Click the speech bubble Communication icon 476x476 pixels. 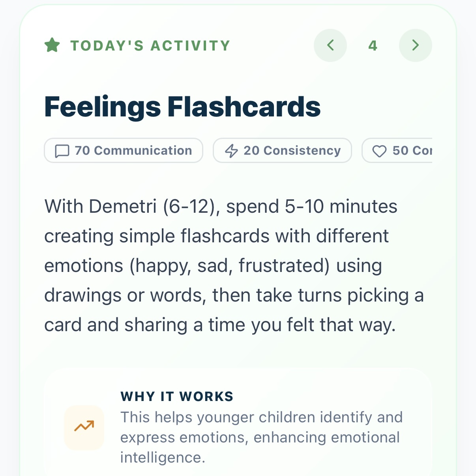tap(62, 150)
